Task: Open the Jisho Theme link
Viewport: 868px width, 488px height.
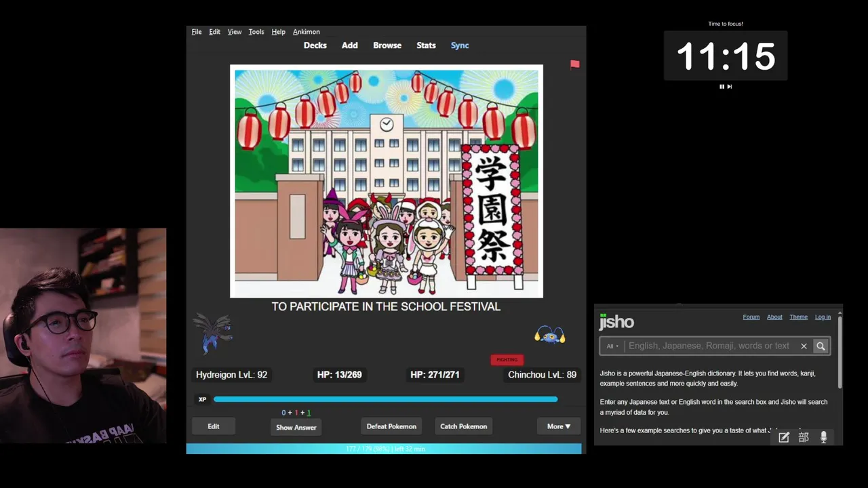Action: click(x=798, y=317)
